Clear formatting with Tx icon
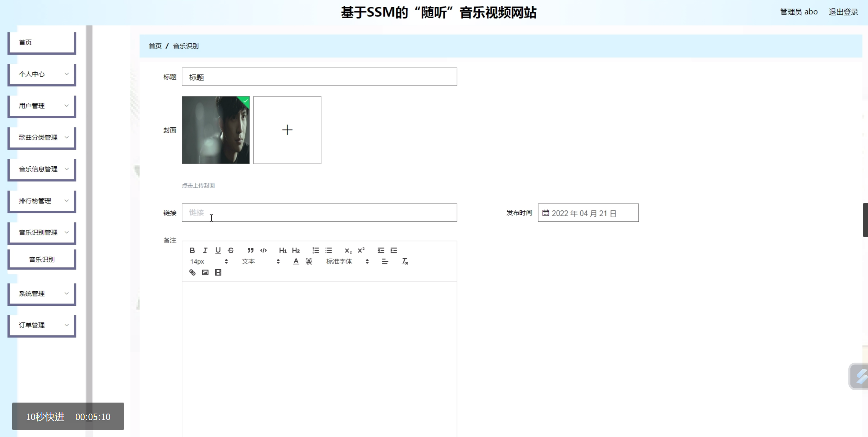 (x=405, y=261)
